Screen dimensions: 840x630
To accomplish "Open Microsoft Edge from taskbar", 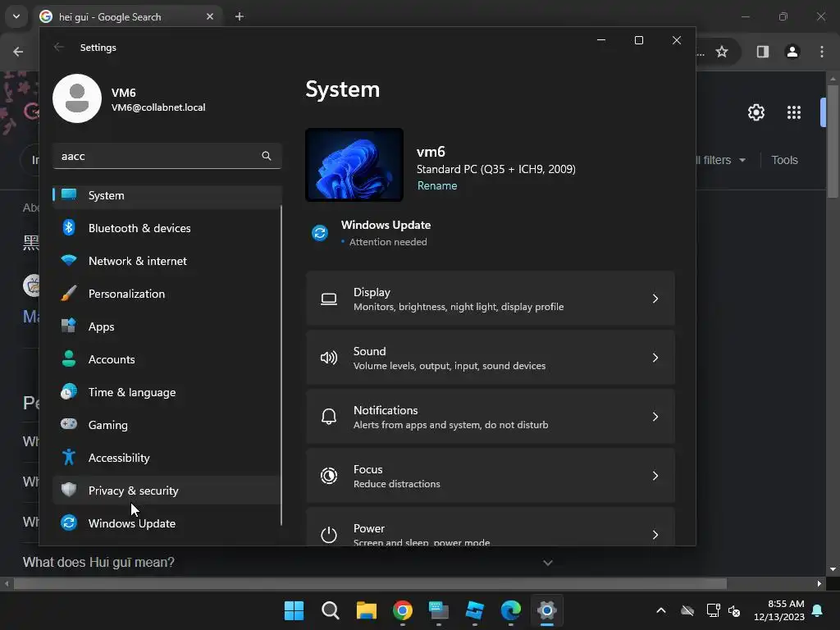I will click(x=511, y=610).
